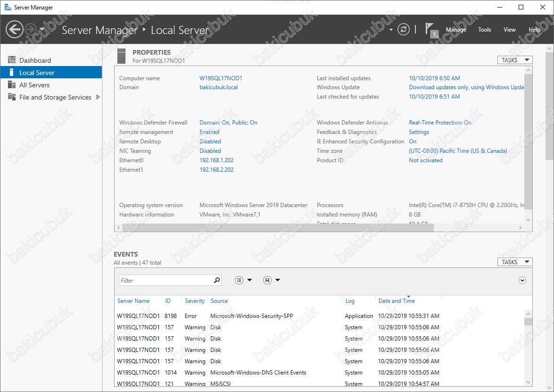Click Pacific Time zone link
Image resolution: width=554 pixels, height=392 pixels.
[x=458, y=150]
